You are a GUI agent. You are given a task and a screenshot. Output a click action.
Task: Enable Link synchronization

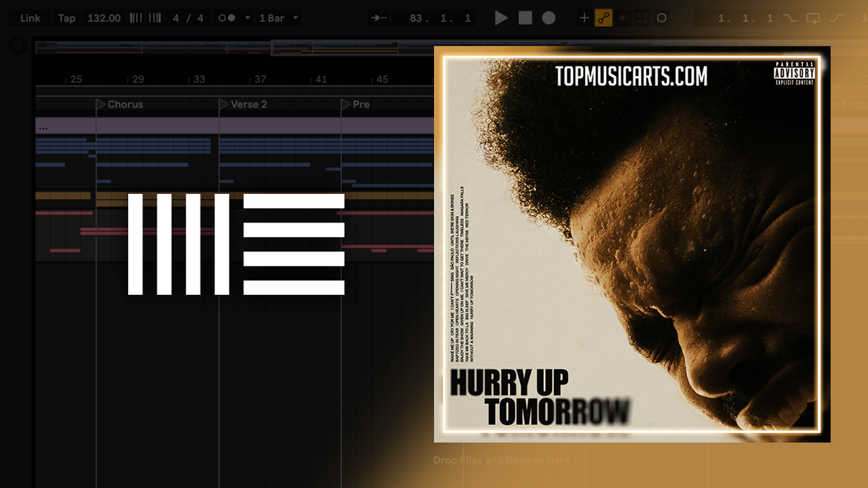point(32,17)
